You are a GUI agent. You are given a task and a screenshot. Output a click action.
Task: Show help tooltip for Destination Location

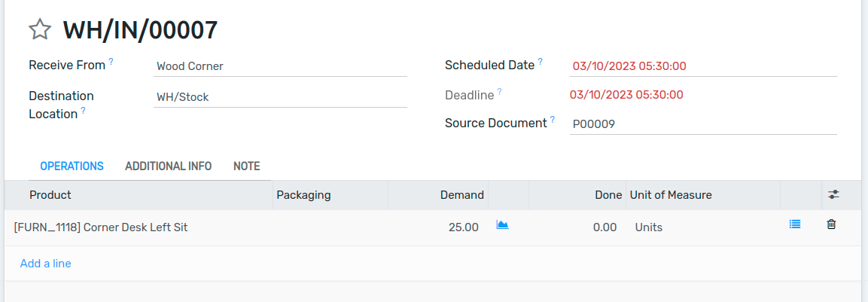[x=83, y=110]
